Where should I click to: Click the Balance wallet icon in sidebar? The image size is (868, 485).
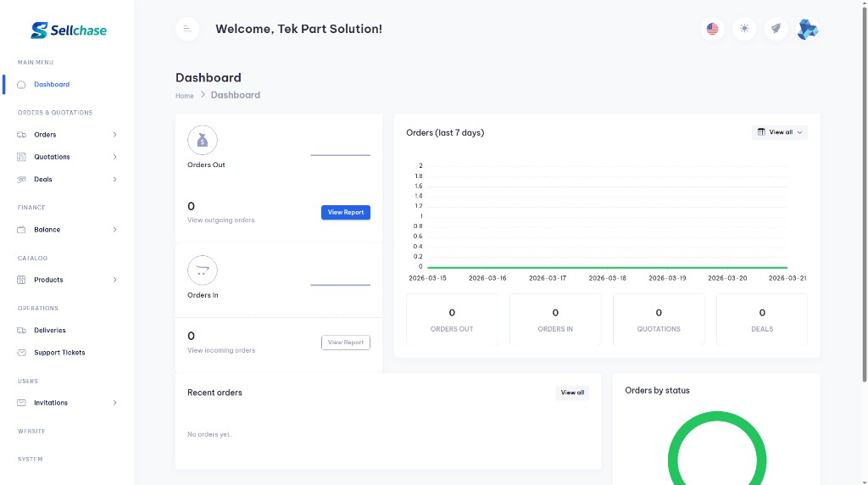click(x=21, y=229)
